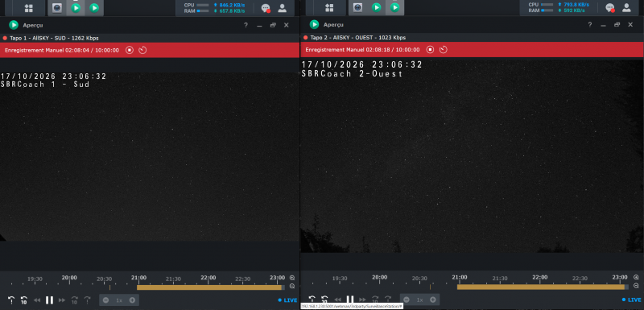Stop manual recording on Tapo 1 SUD
This screenshot has height=310, width=644.
(130, 50)
